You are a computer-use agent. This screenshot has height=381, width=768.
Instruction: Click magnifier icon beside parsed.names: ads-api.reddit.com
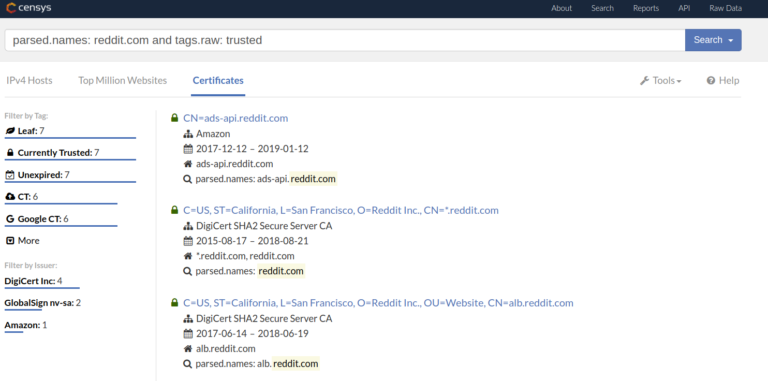(187, 179)
